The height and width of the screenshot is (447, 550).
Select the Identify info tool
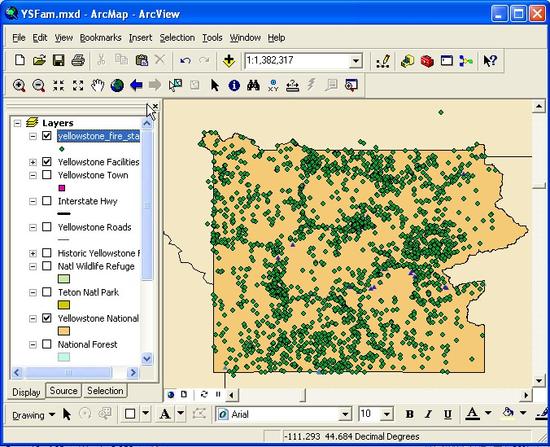234,85
